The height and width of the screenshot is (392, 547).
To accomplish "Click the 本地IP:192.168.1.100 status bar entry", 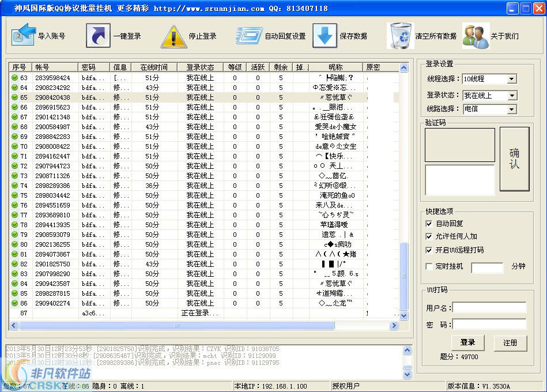I will (271, 386).
